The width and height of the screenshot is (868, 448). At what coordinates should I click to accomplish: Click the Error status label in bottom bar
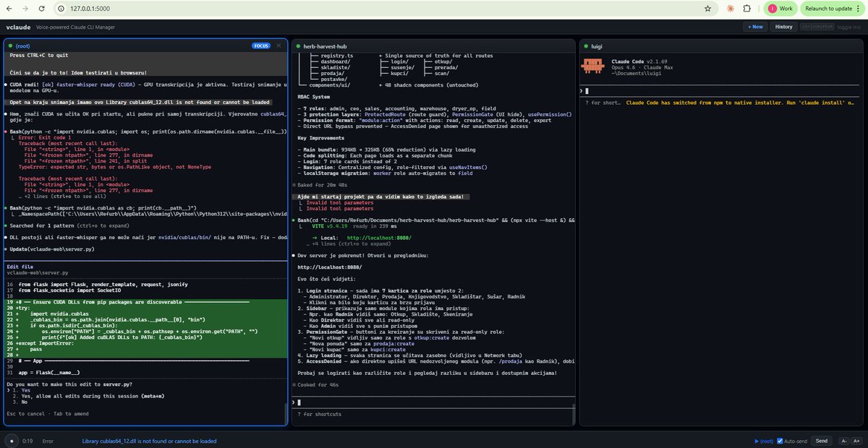pos(48,441)
